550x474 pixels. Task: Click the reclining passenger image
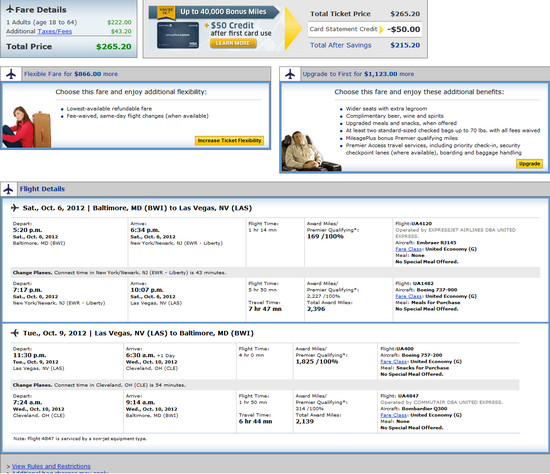311,151
